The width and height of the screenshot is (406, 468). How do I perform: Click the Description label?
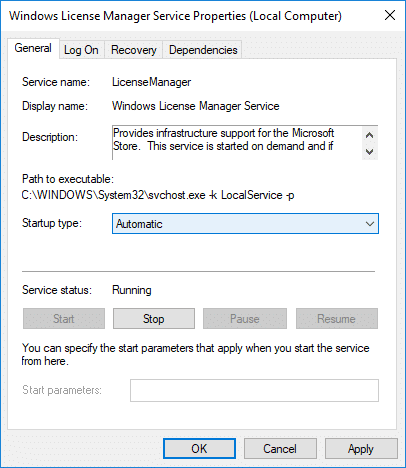click(50, 137)
